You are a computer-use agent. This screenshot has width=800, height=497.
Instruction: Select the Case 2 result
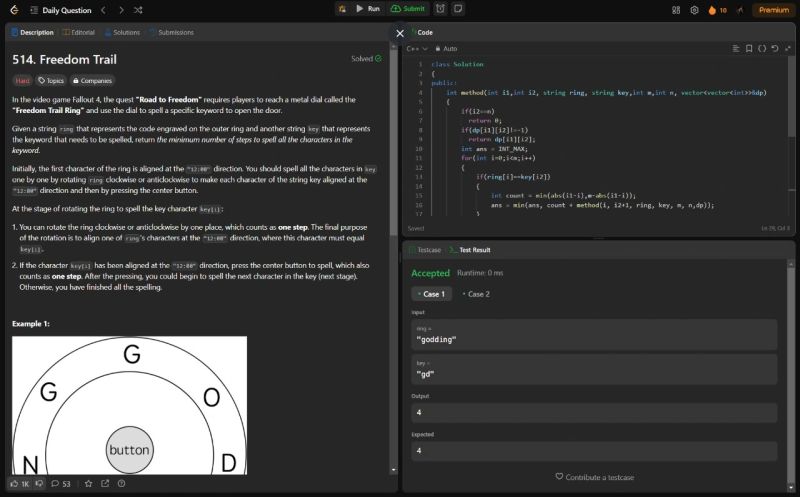[x=476, y=294]
